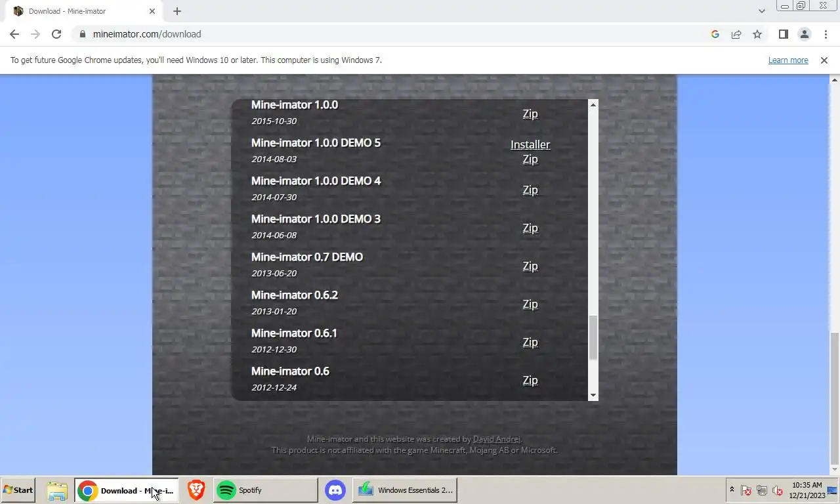This screenshot has width=840, height=504.
Task: Download Mine-imator 1.0.0 DEMO 5 Zip
Action: (530, 159)
